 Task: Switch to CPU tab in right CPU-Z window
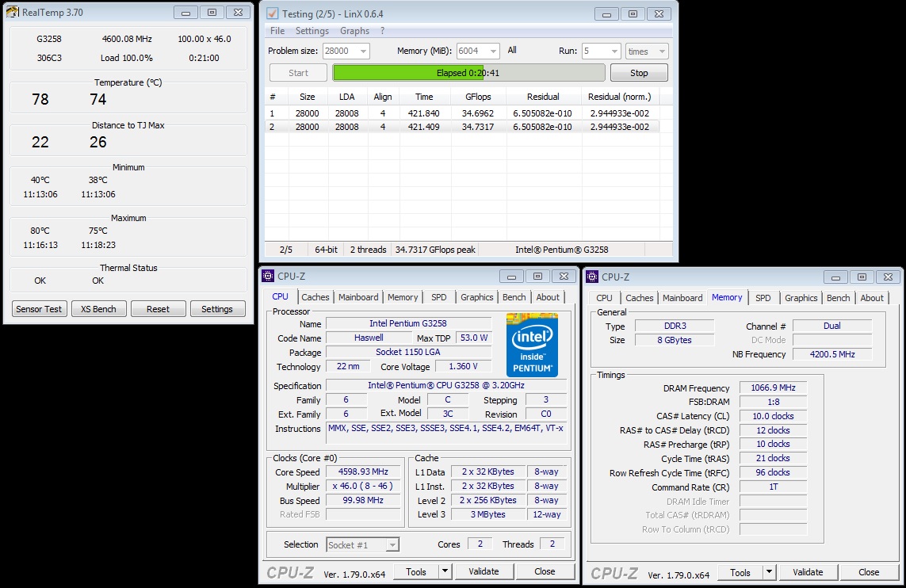point(604,297)
